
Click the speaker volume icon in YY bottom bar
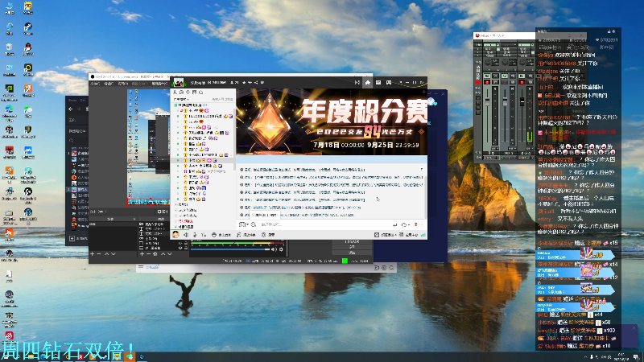tap(186, 235)
